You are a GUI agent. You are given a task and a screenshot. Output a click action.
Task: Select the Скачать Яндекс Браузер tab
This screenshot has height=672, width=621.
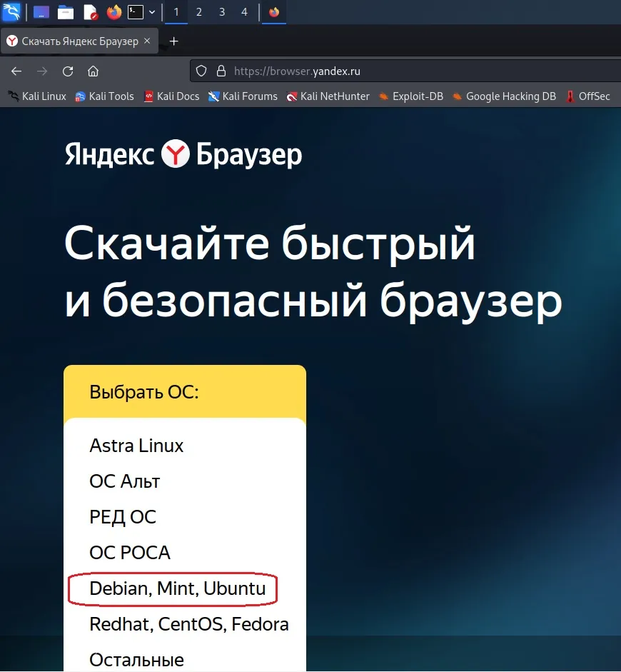click(x=80, y=41)
